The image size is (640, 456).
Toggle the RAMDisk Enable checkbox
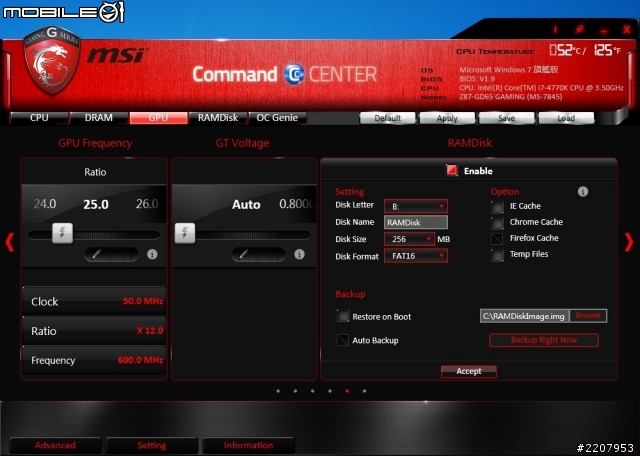click(x=452, y=171)
